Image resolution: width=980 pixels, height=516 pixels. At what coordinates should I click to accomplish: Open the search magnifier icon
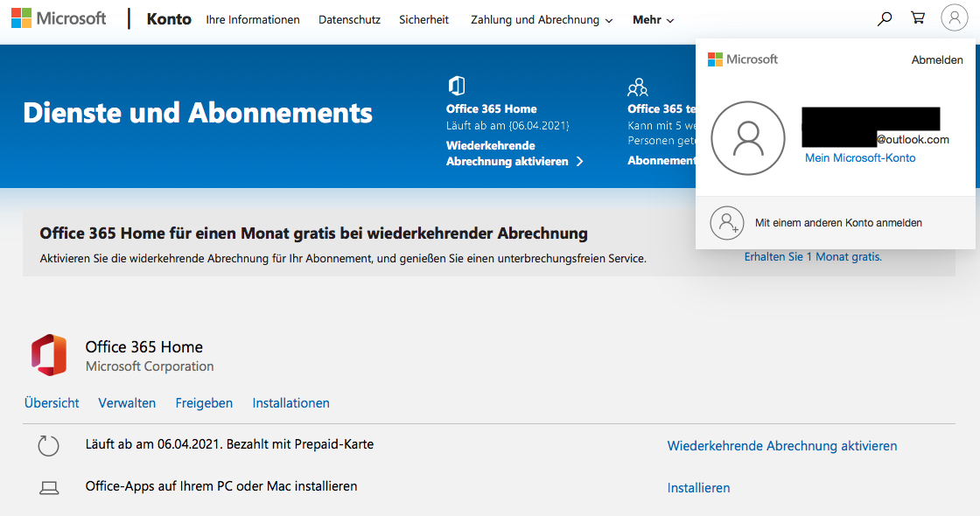coord(885,18)
